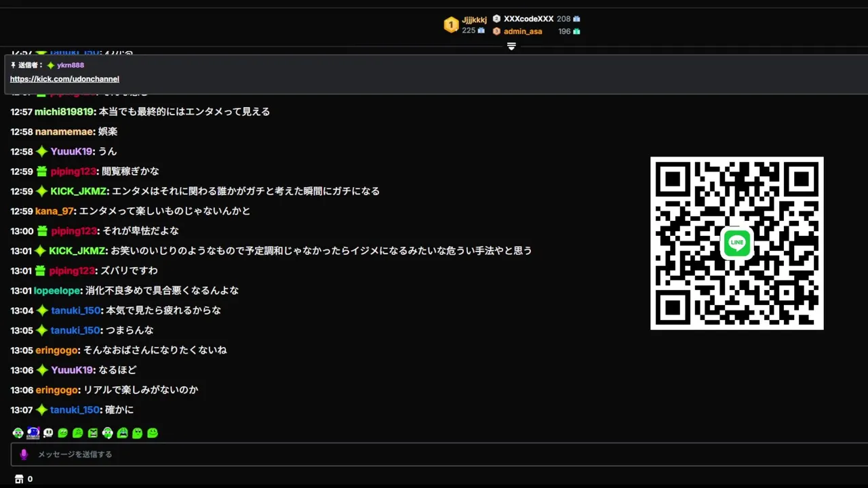Insert the last green smiling emote
The image size is (868, 488).
153,432
